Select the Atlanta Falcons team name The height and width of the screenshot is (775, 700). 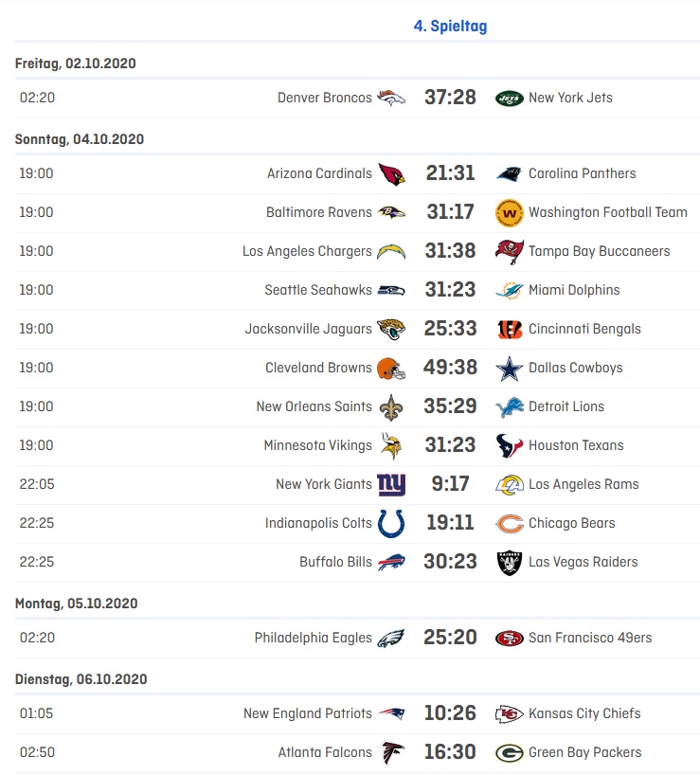coord(325,753)
